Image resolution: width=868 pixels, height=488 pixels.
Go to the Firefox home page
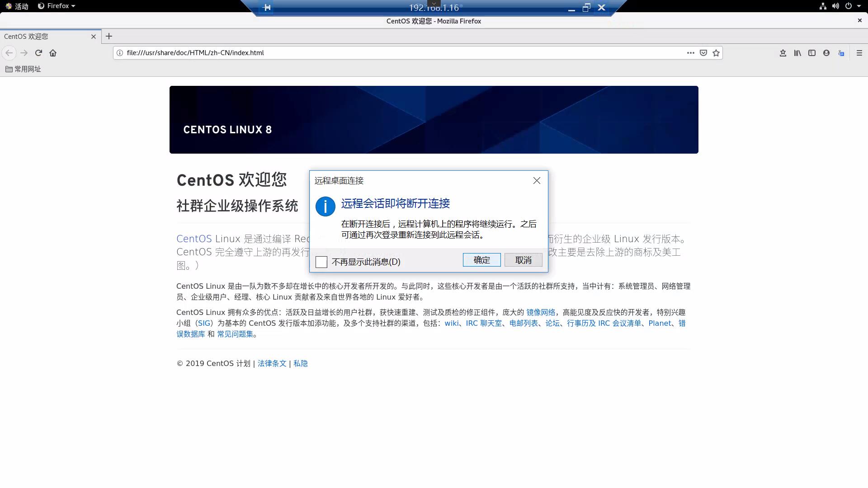tap(53, 53)
